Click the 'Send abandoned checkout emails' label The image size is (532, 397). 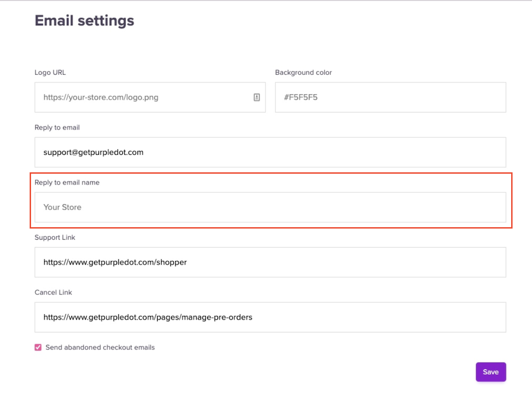(100, 347)
